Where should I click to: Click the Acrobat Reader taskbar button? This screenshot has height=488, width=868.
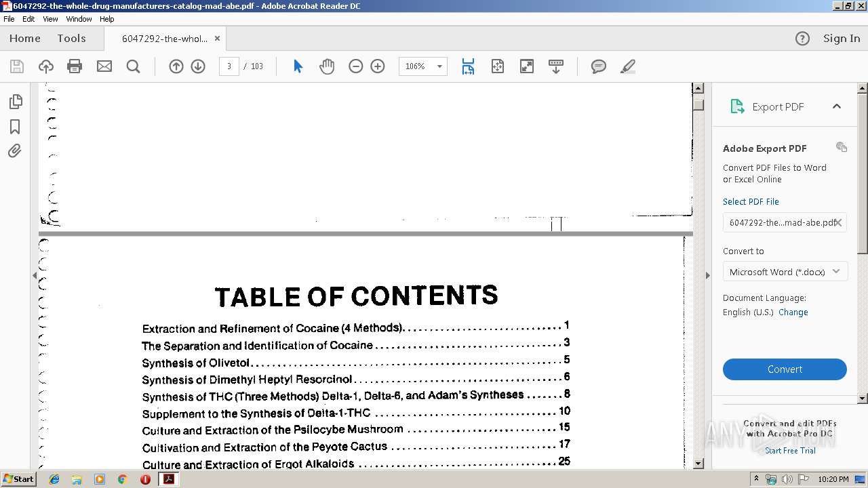(x=168, y=479)
